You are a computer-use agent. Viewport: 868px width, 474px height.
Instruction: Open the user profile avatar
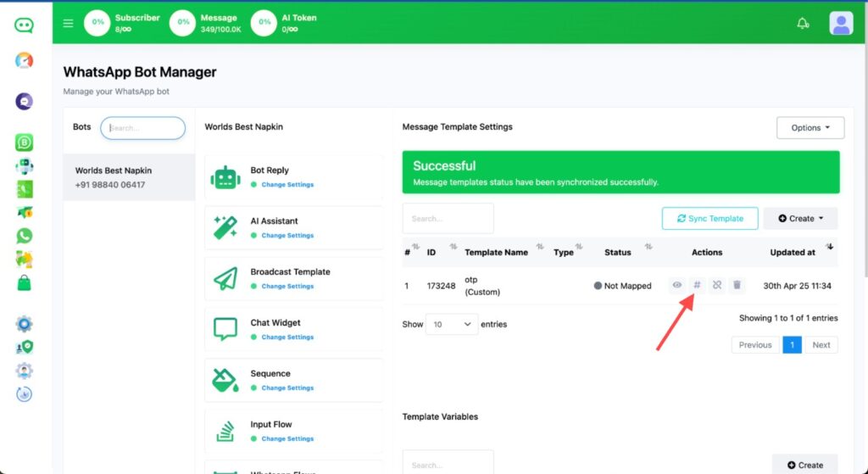(841, 23)
